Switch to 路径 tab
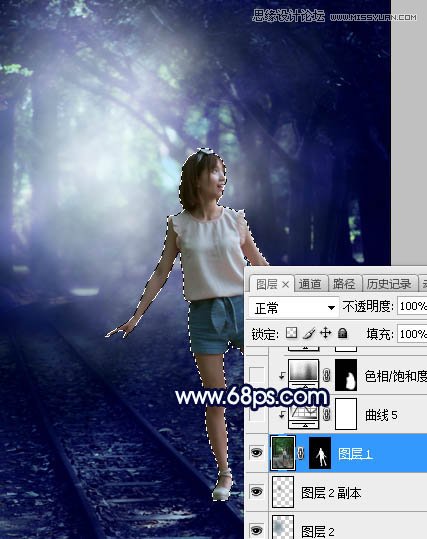Screen dimensions: 427x539 (x=344, y=284)
